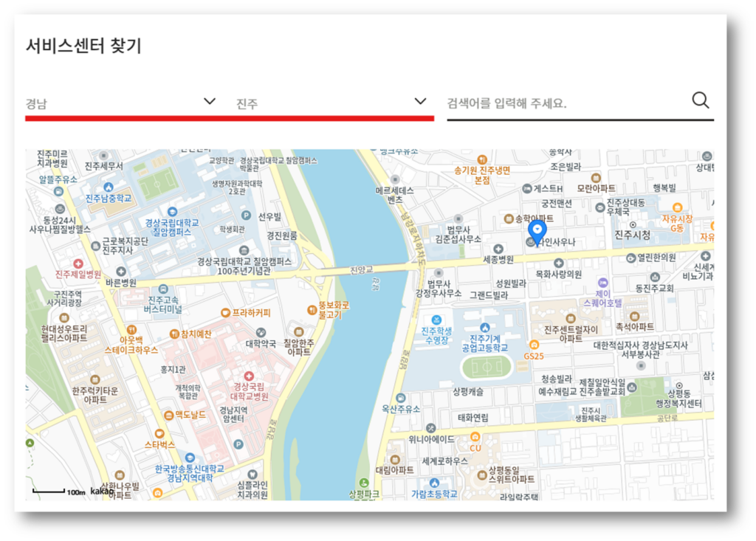Click the 알뜰주유소 gas station icon
The image size is (756, 541).
tap(58, 191)
